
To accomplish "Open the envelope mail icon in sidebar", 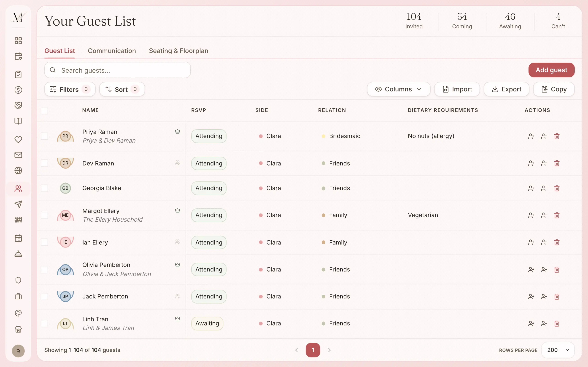I will click(18, 155).
